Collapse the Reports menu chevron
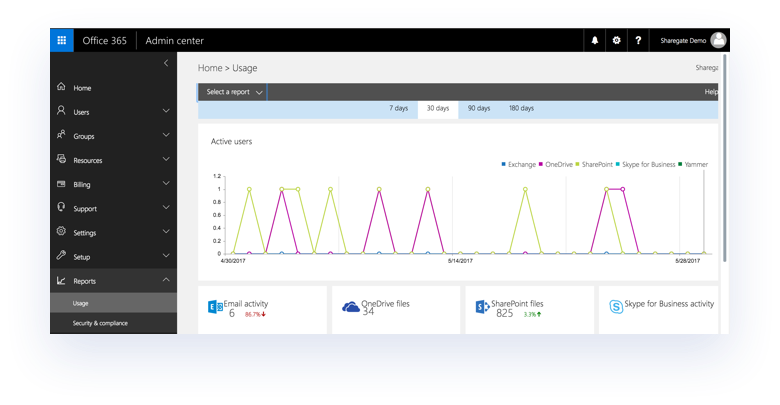Screen dimensions: 780x405 [x=166, y=280]
